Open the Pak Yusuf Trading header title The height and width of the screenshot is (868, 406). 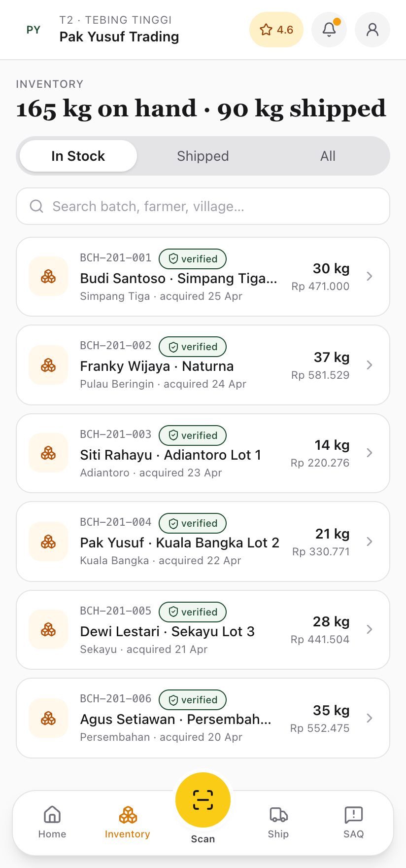pyautogui.click(x=119, y=36)
